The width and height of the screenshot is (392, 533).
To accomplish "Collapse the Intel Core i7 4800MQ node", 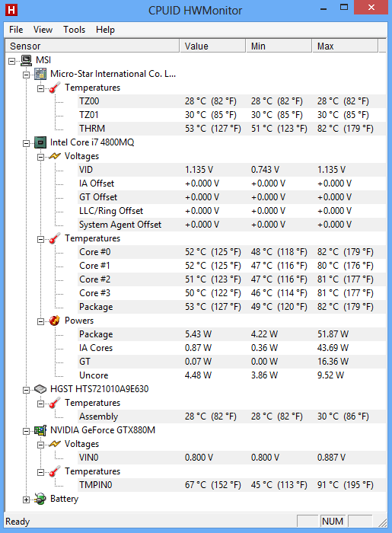I will [26, 143].
